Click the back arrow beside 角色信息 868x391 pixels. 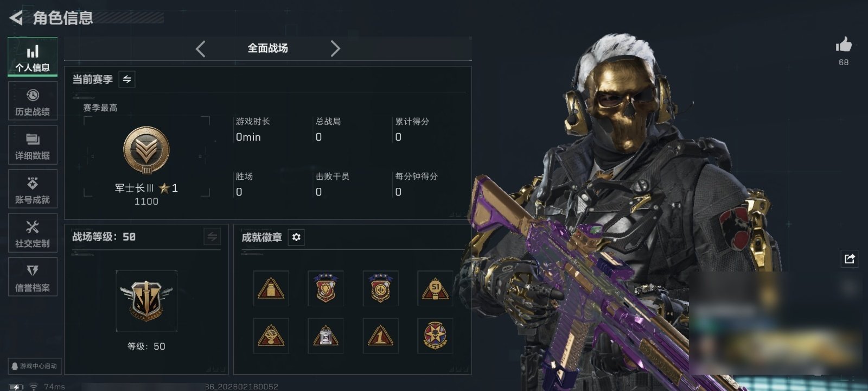[x=16, y=18]
